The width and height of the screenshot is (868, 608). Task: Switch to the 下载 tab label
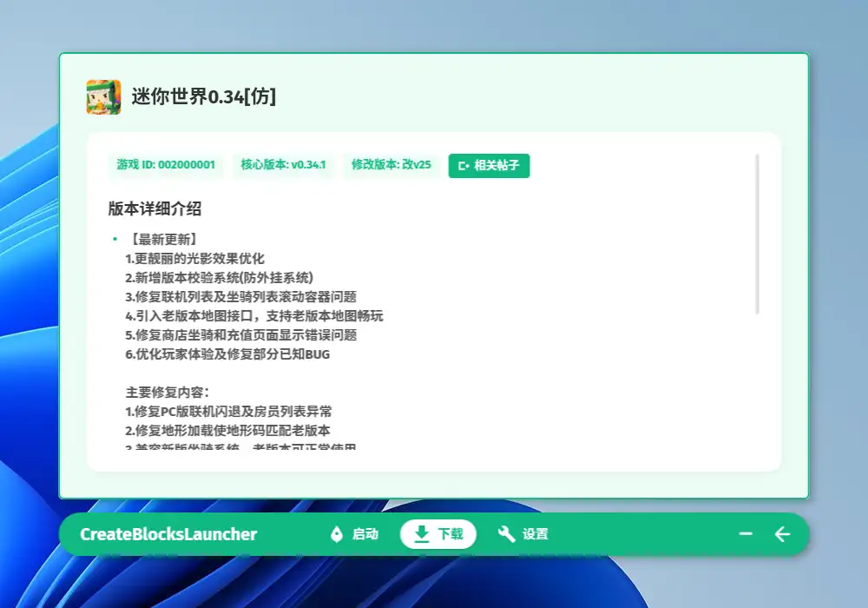450,534
